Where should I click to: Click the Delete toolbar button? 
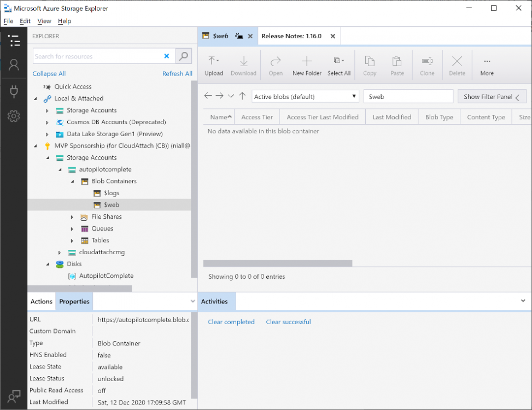457,66
